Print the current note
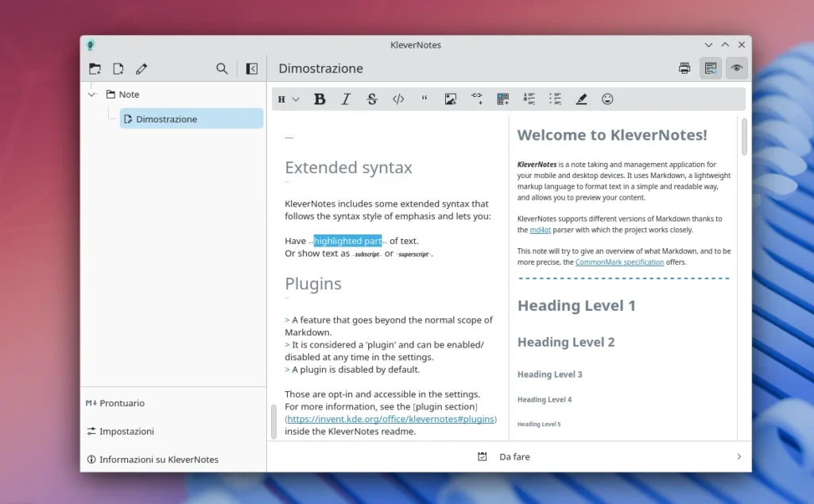Image resolution: width=814 pixels, height=504 pixels. coord(684,68)
